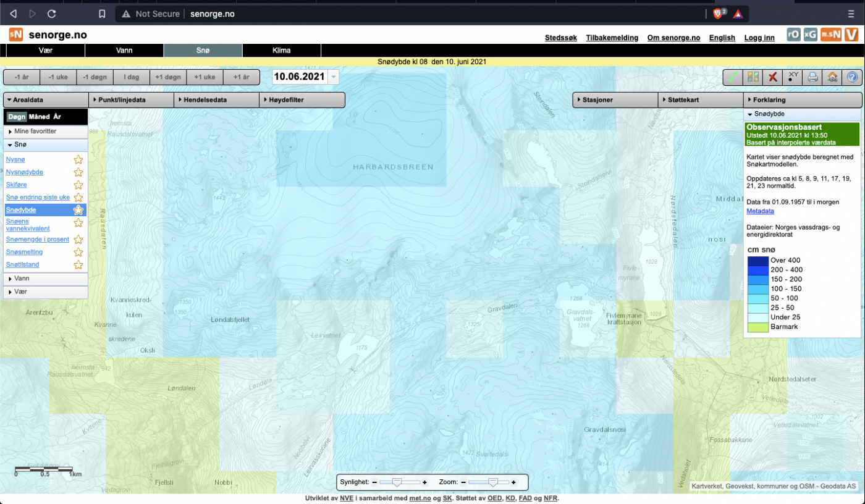865x504 pixels.
Task: Click the Synlighet opacity slider handle
Action: [397, 482]
